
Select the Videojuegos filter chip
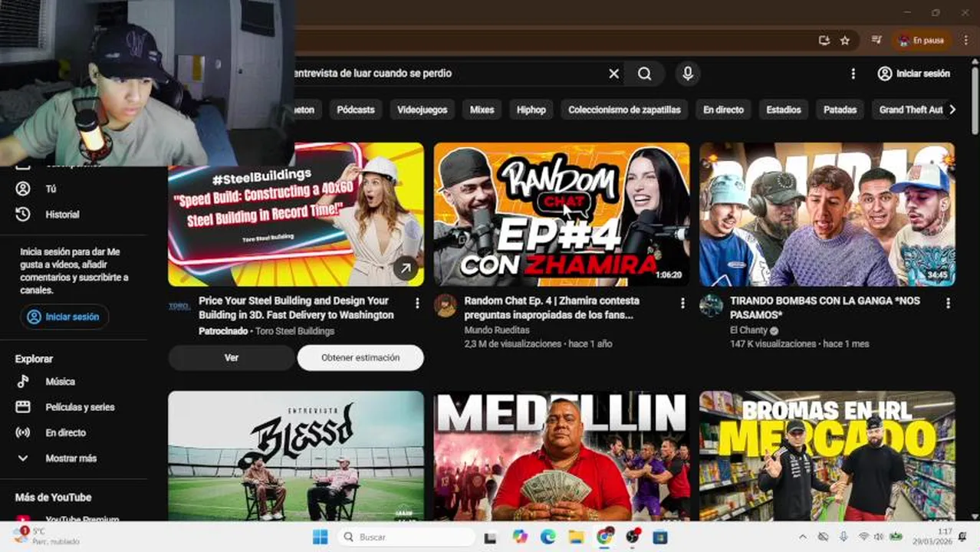point(423,110)
